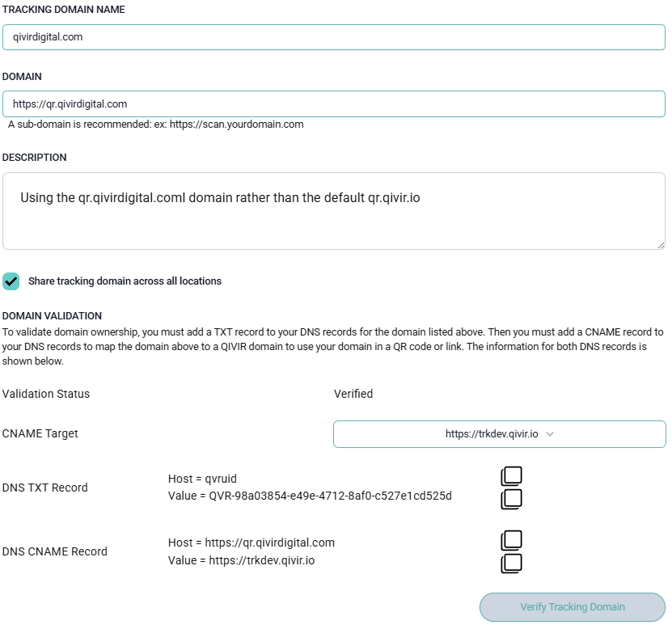Viewport: 672px width, 625px height.
Task: Copy the DNS CNAME record host
Action: point(511,541)
